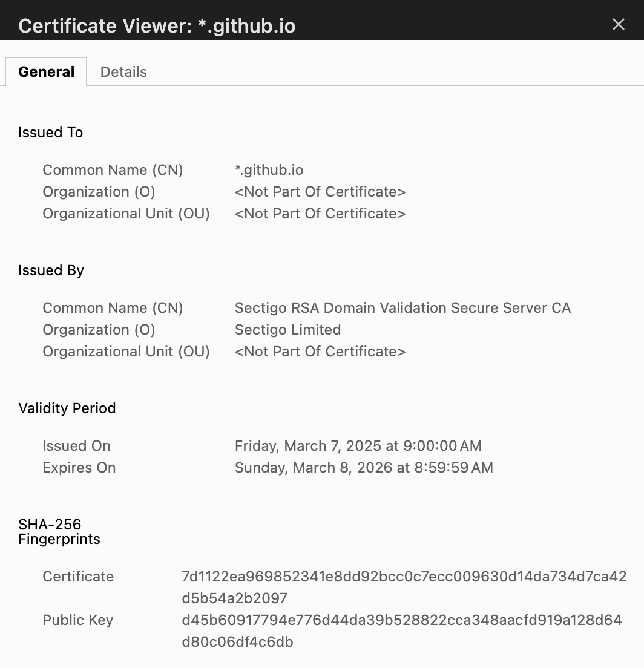Click the *.github.io common name value

(x=269, y=170)
